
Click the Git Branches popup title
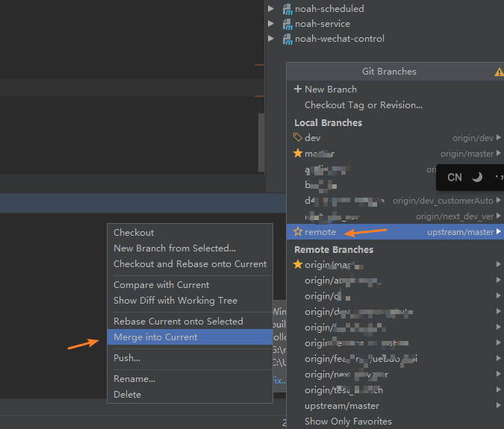[389, 72]
